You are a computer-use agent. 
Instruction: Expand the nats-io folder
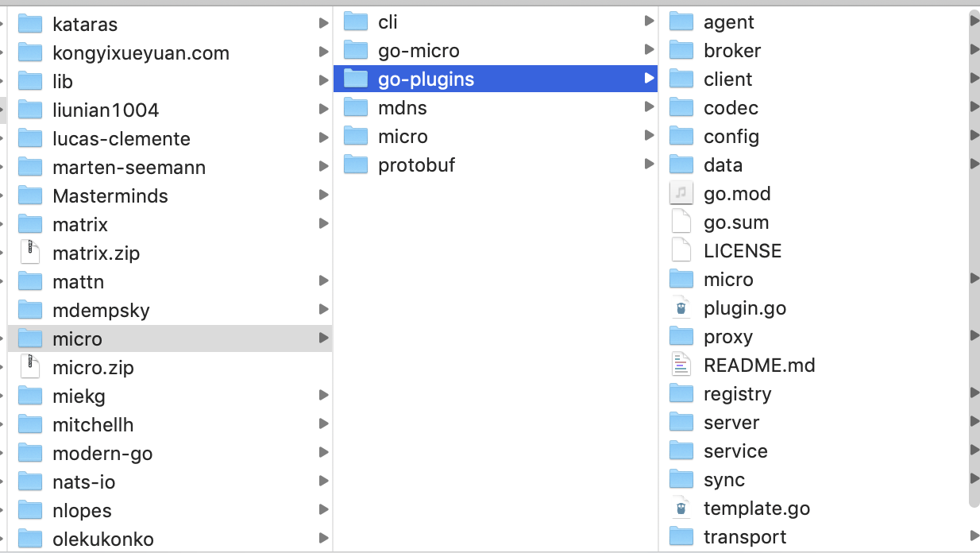pyautogui.click(x=325, y=481)
